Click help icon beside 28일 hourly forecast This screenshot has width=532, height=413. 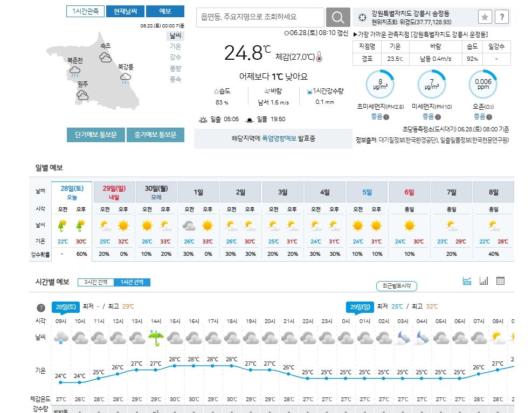41,308
